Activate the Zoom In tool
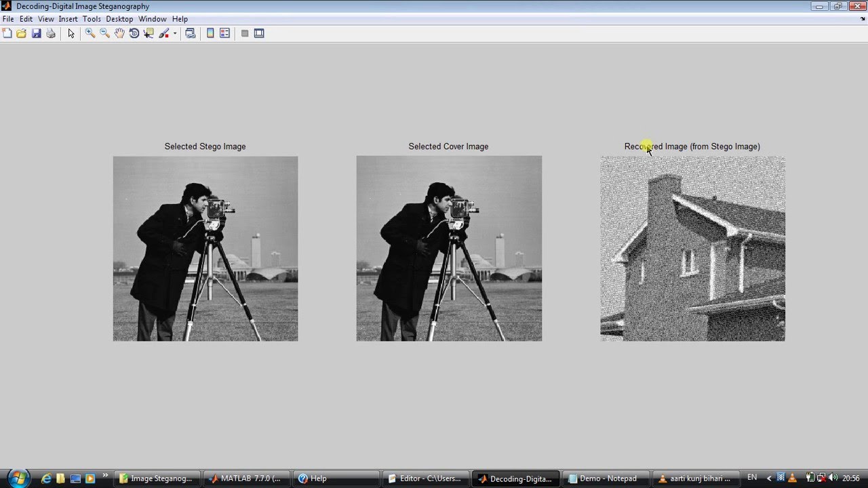This screenshot has height=488, width=868. point(90,33)
